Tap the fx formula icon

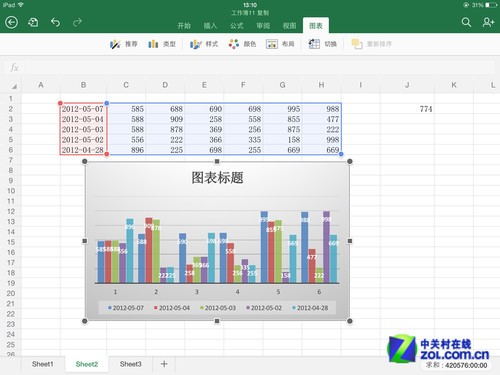coord(14,68)
